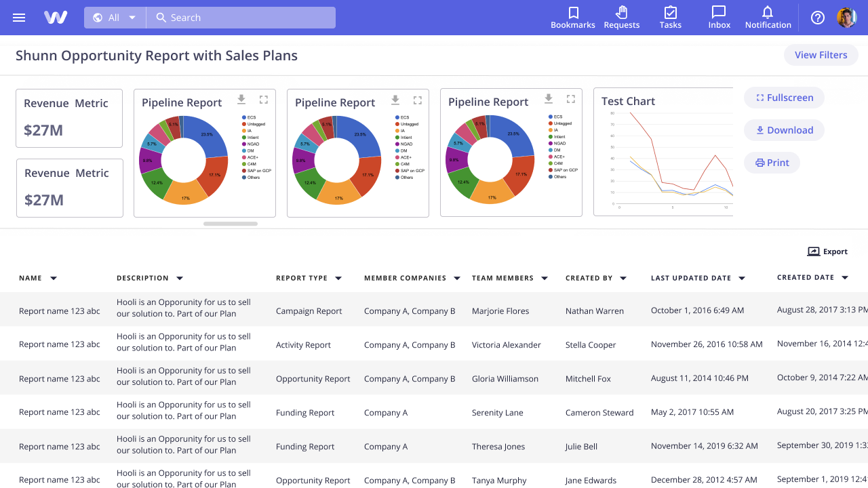Click creator Nathan Warren
This screenshot has width=868, height=488.
pos(595,311)
